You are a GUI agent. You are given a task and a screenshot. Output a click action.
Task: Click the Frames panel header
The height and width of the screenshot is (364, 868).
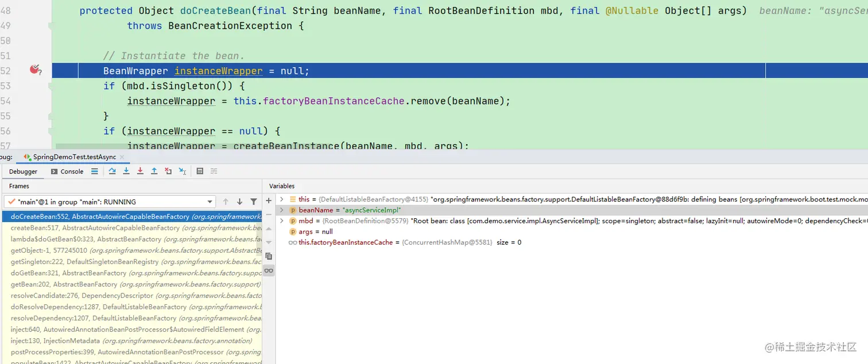coord(19,186)
